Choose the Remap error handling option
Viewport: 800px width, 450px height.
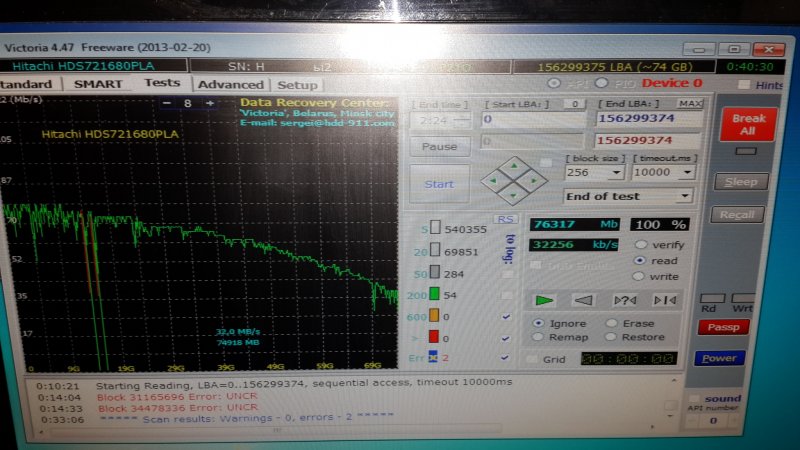tap(540, 338)
